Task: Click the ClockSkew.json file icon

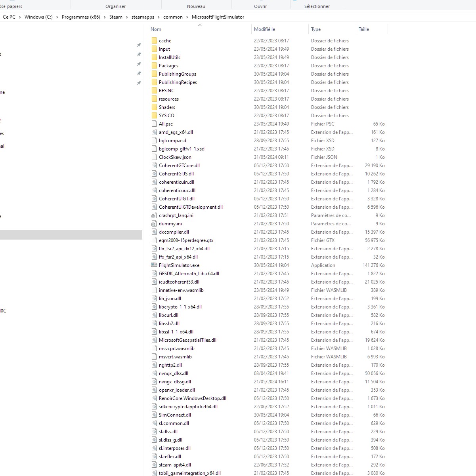Action: (154, 157)
